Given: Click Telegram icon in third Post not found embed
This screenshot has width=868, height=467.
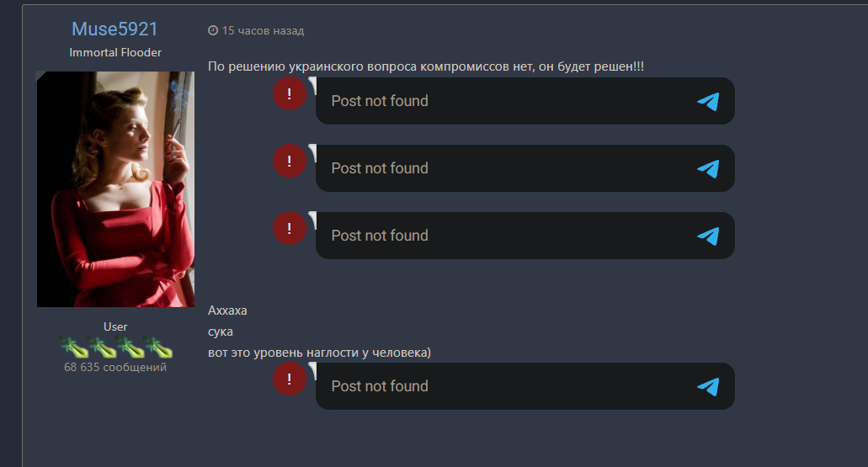Looking at the screenshot, I should coord(708,236).
